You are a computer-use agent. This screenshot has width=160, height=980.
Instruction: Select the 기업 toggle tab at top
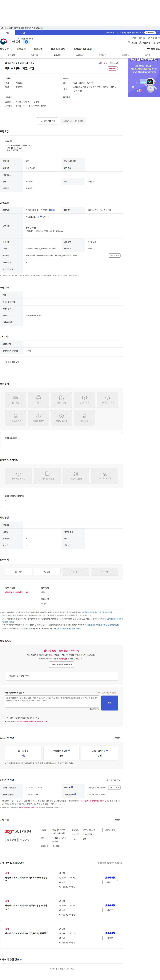tap(23, 33)
